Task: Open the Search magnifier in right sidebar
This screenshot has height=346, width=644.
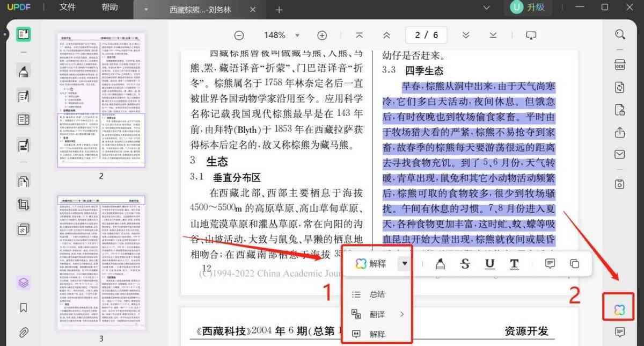Action: (x=620, y=34)
